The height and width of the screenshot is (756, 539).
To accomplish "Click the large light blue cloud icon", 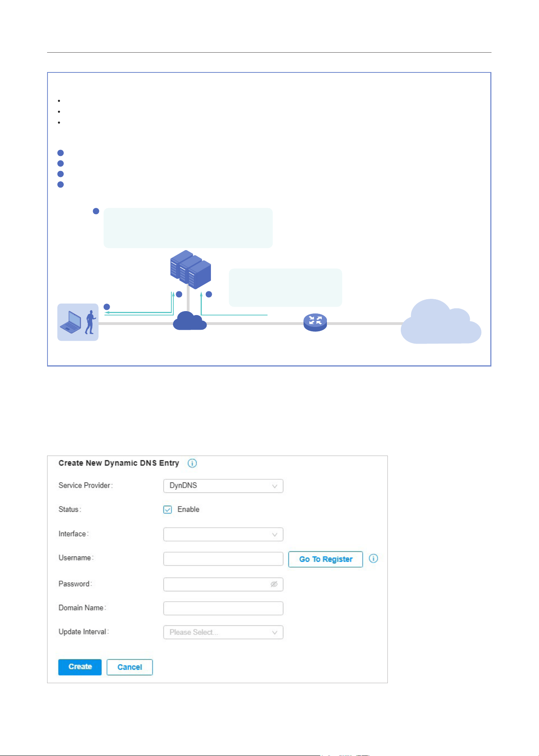I will pyautogui.click(x=441, y=321).
